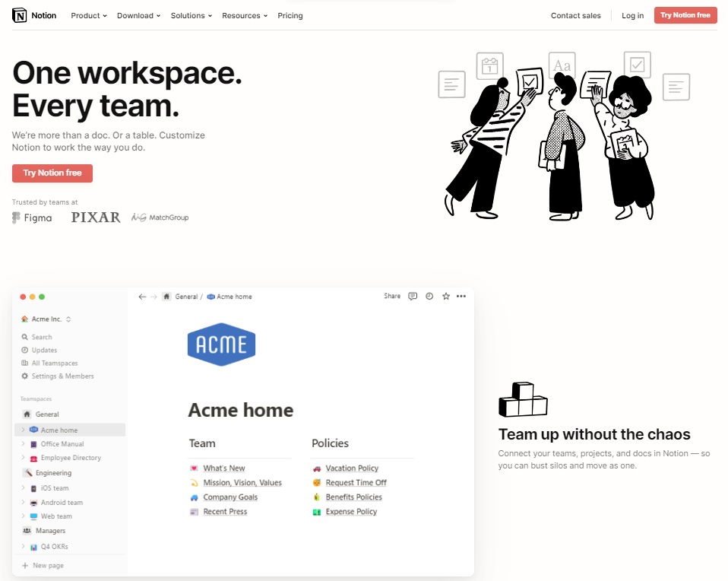
Task: Expand the Web team page
Action: [x=24, y=516]
